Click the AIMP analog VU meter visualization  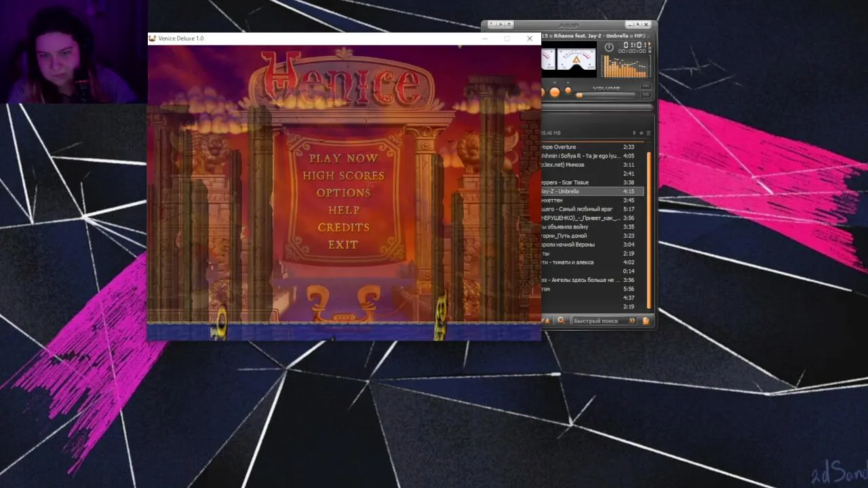(x=576, y=59)
